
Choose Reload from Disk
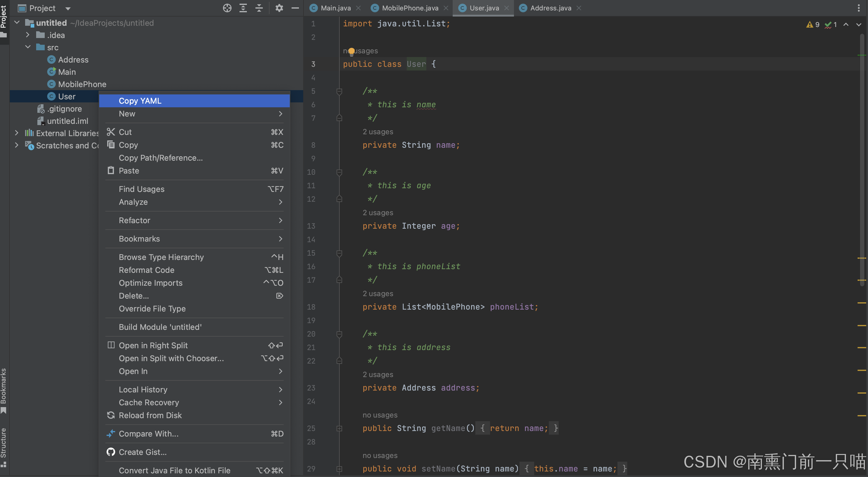pyautogui.click(x=194, y=415)
